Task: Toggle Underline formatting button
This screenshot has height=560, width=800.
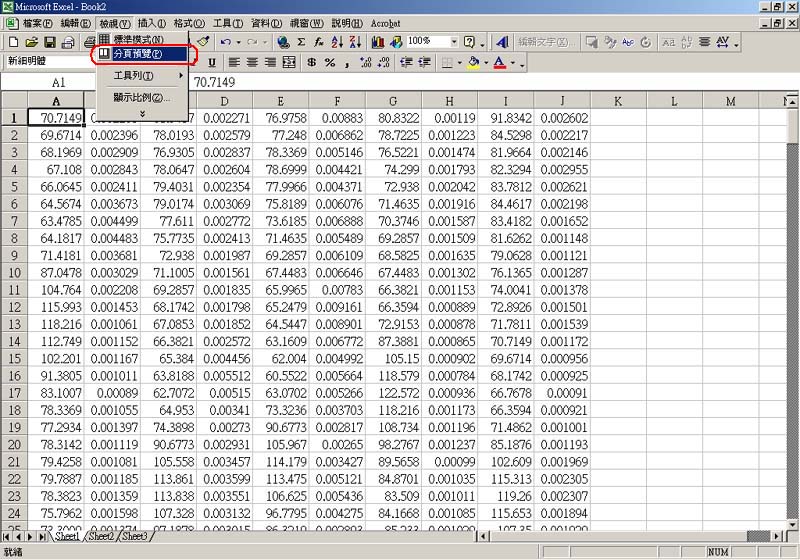Action: click(212, 62)
